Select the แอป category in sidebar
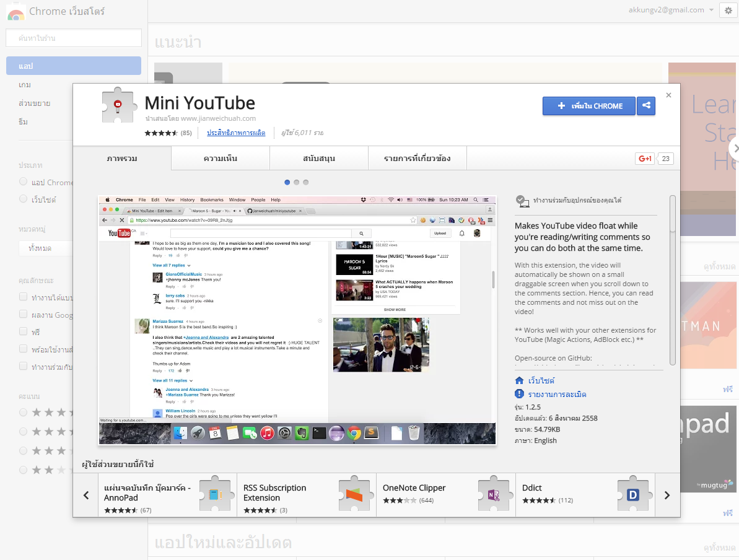The width and height of the screenshot is (739, 560). click(74, 66)
